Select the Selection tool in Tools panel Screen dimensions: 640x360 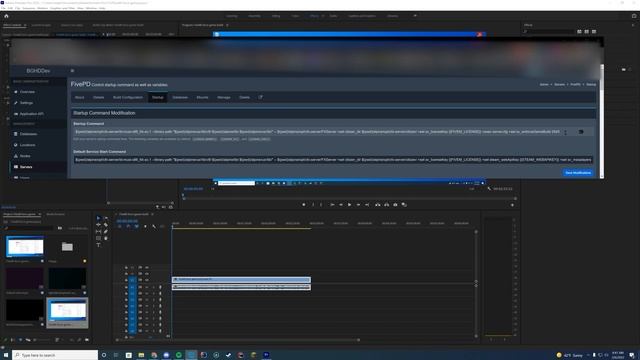[x=98, y=218]
